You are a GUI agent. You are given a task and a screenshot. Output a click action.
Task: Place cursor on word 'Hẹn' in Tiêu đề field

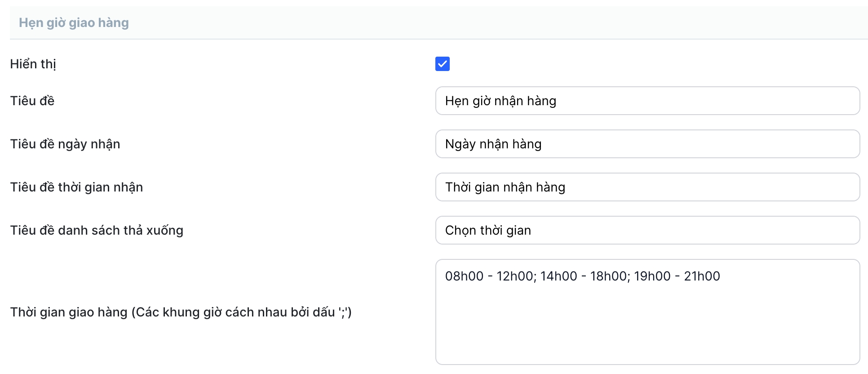pos(456,101)
